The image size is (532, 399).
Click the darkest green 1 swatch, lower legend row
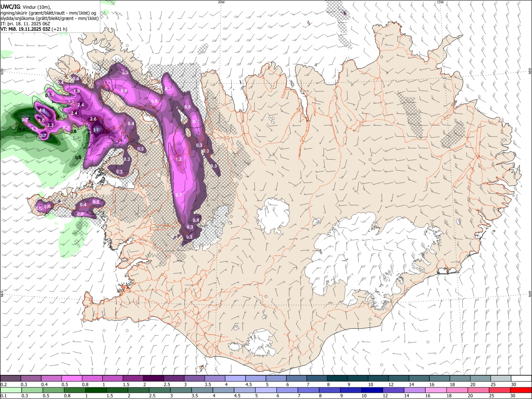96,390
